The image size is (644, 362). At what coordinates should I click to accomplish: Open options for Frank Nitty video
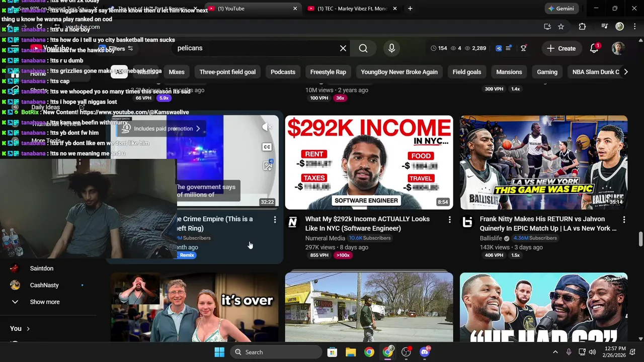(x=624, y=220)
